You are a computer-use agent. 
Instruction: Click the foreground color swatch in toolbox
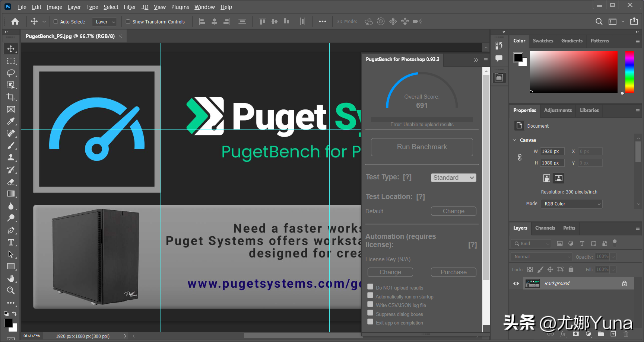[x=8, y=323]
